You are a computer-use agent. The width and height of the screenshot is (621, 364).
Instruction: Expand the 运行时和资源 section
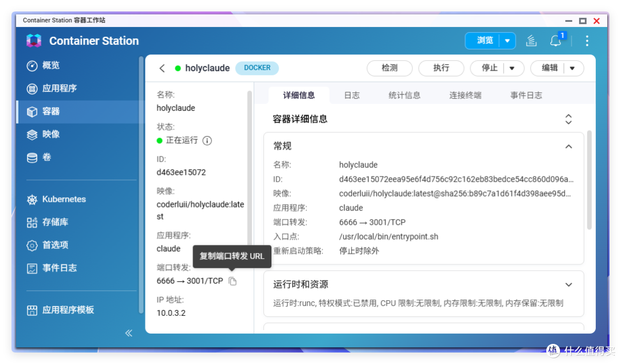pyautogui.click(x=568, y=285)
